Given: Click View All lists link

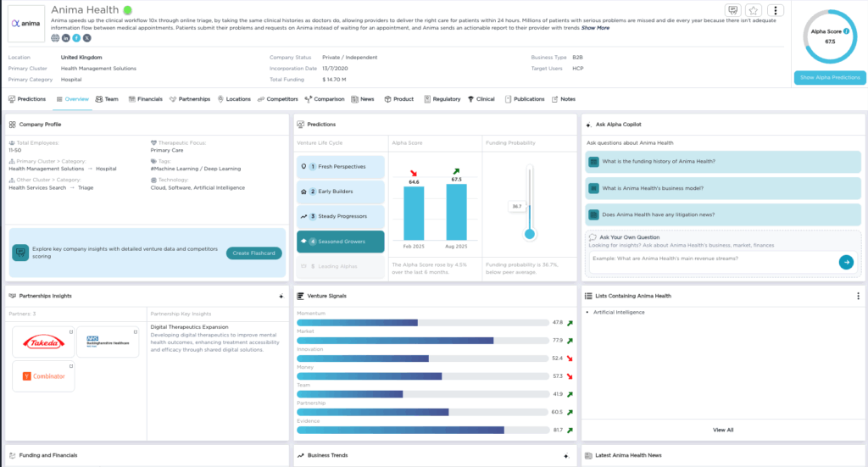Looking at the screenshot, I should pyautogui.click(x=723, y=430).
